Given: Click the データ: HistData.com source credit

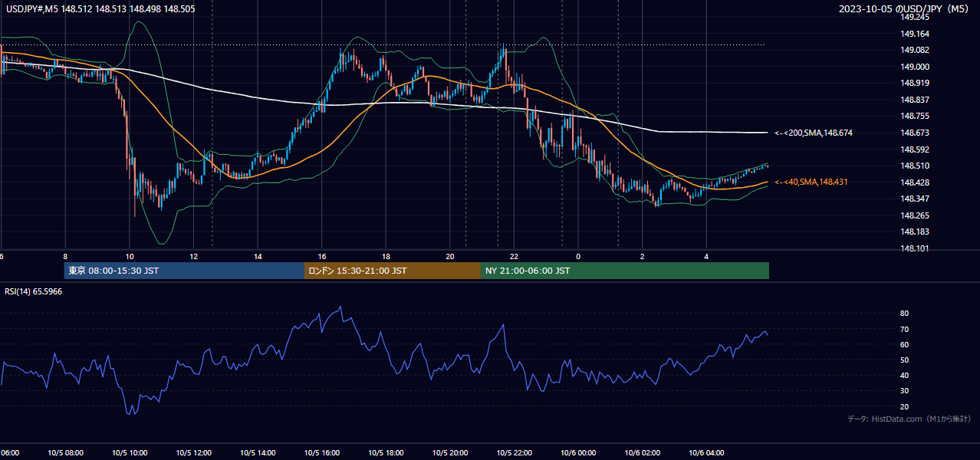Looking at the screenshot, I should pos(909,419).
